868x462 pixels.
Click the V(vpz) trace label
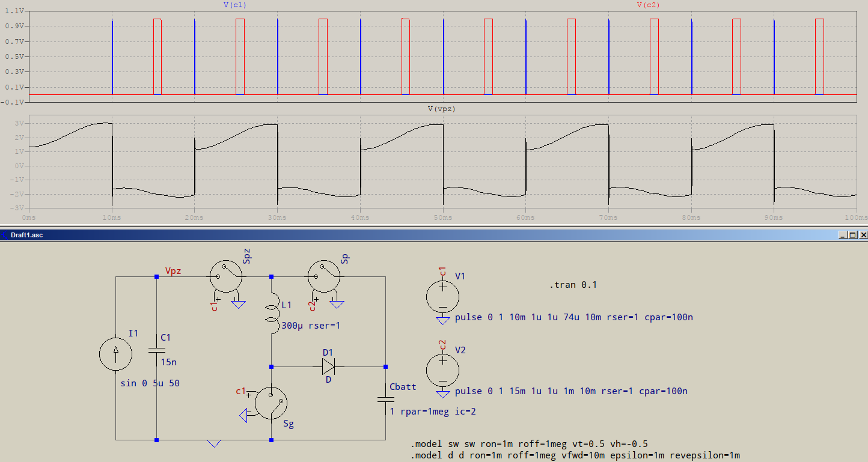tap(442, 109)
